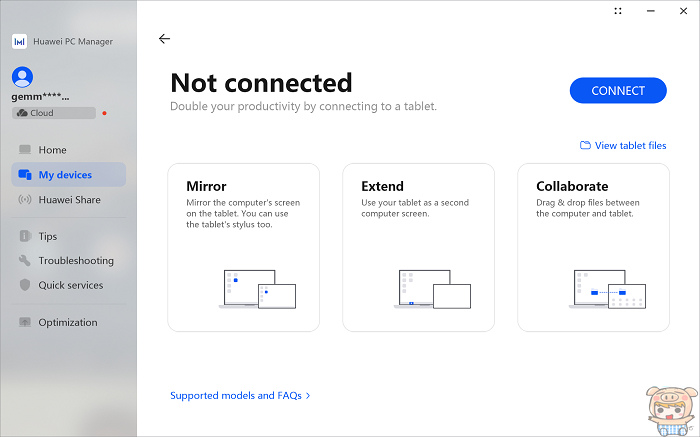Choose the Mirror mode card
Screen dimensions: 700x437
coord(245,247)
